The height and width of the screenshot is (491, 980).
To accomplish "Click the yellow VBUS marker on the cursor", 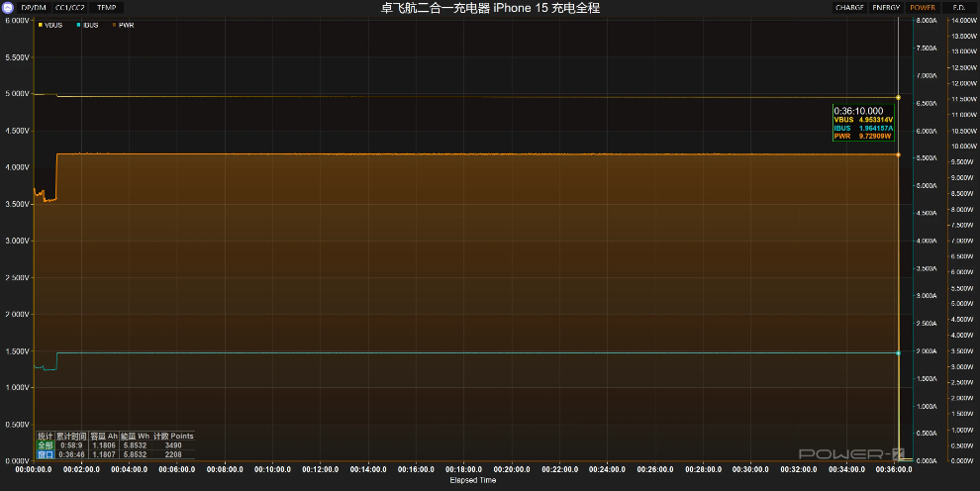I will [x=898, y=97].
